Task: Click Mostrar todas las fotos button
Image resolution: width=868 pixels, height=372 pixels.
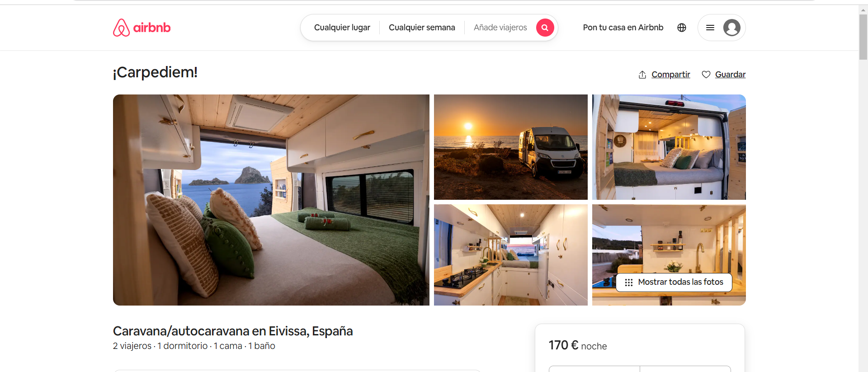Action: 674,283
